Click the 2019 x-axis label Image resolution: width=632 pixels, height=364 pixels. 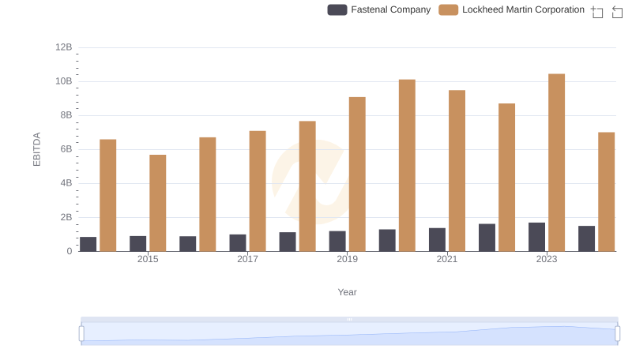click(x=347, y=259)
